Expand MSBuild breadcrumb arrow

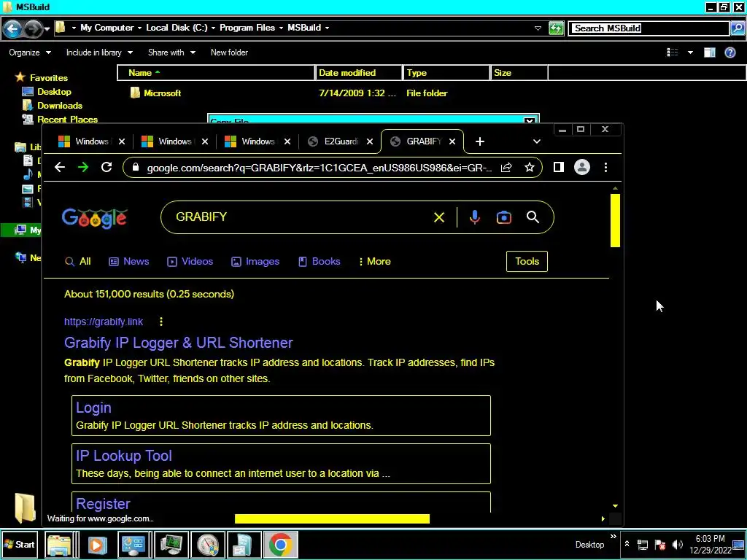coord(327,28)
